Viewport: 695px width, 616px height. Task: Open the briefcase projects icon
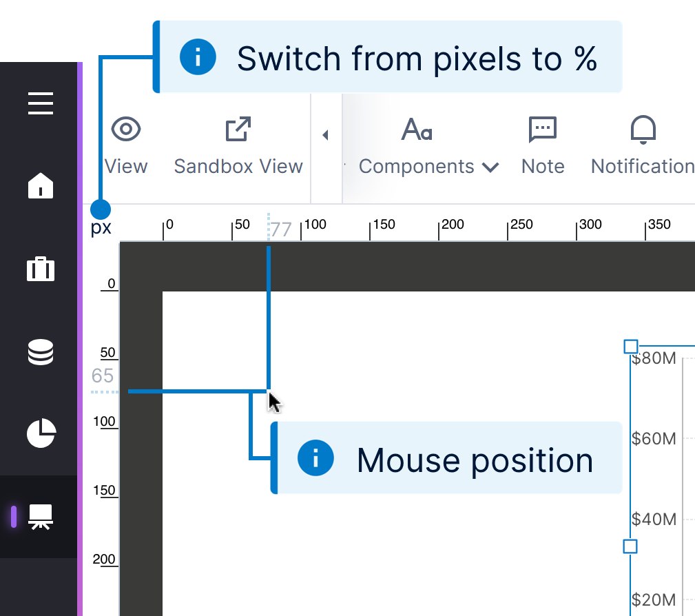[x=41, y=268]
